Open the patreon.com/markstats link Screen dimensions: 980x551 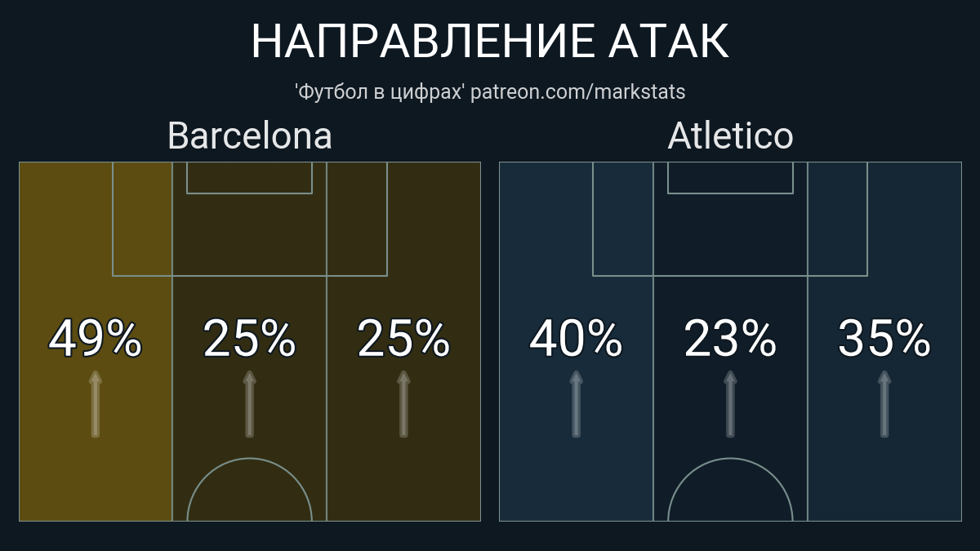coord(578,91)
